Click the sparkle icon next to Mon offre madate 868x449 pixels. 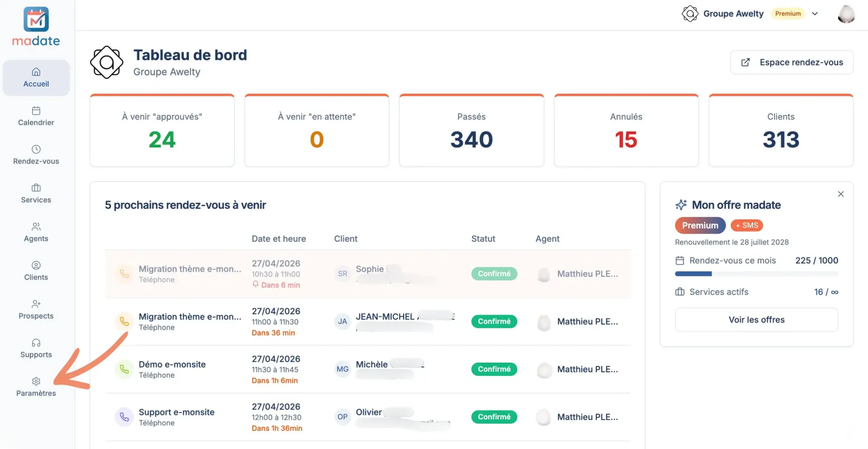(681, 205)
